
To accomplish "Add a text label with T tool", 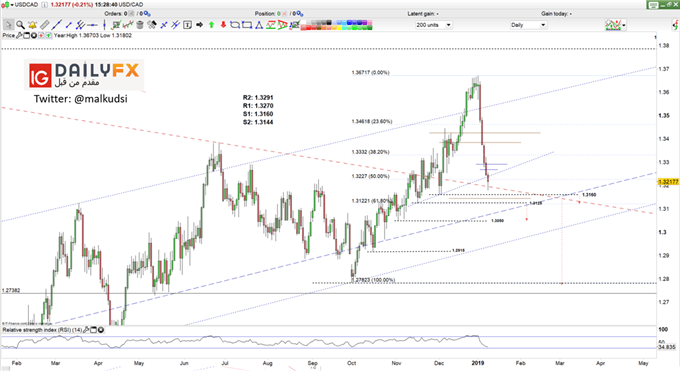I will pyautogui.click(x=187, y=25).
